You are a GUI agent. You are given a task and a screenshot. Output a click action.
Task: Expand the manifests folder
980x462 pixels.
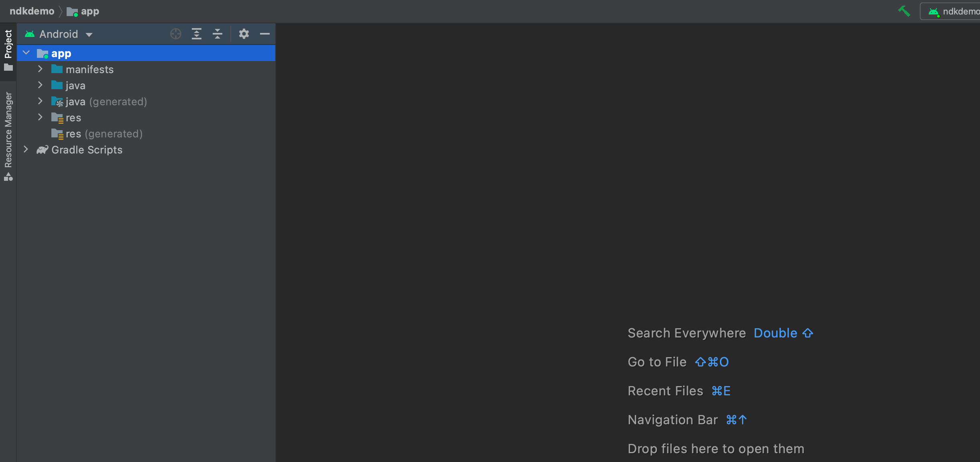tap(40, 69)
